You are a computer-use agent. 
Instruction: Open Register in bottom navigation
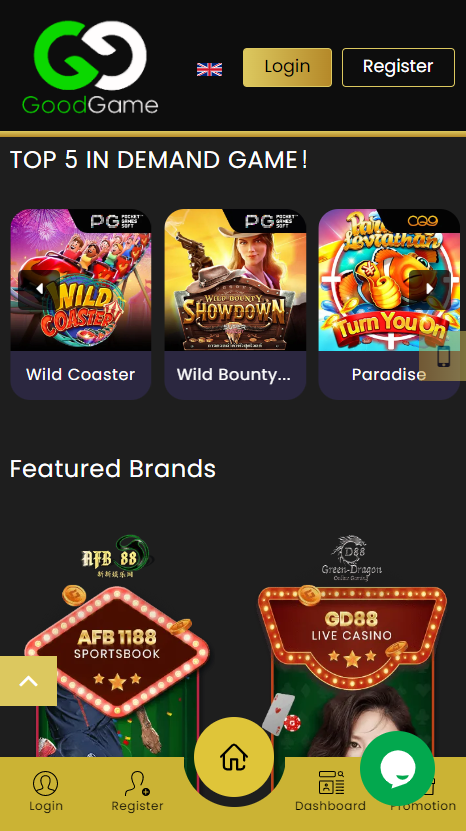(137, 791)
